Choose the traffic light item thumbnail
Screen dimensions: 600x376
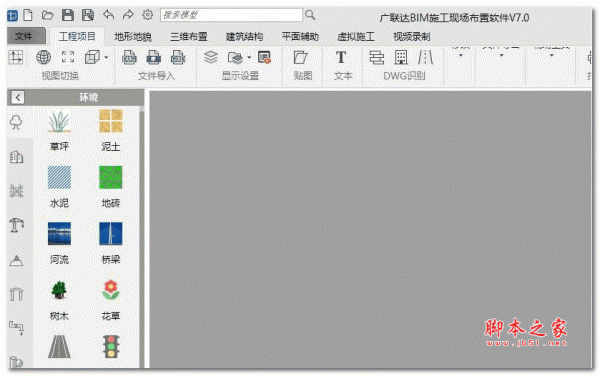tap(111, 347)
